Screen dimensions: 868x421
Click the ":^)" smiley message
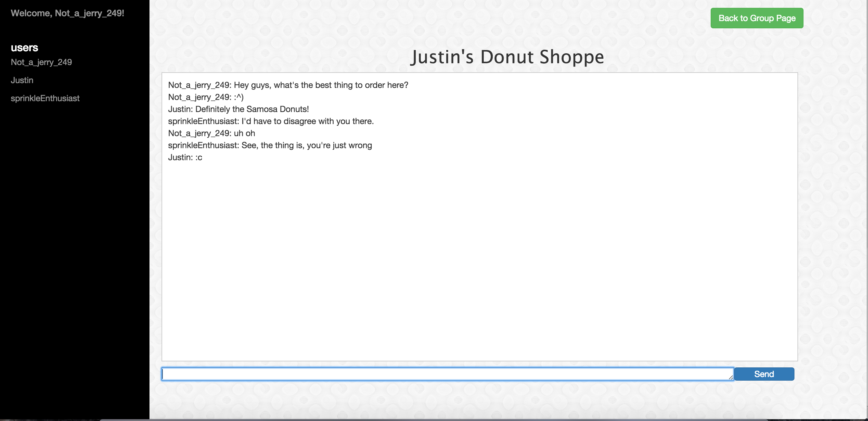[206, 97]
